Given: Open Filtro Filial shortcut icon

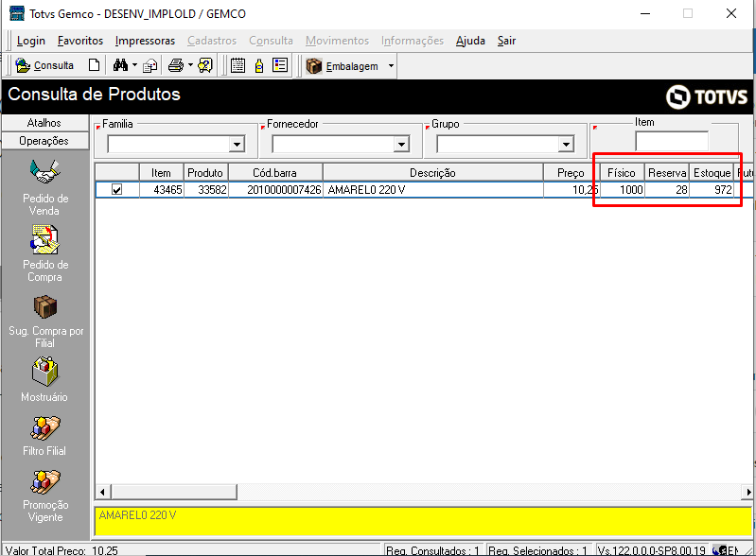Looking at the screenshot, I should point(45,427).
